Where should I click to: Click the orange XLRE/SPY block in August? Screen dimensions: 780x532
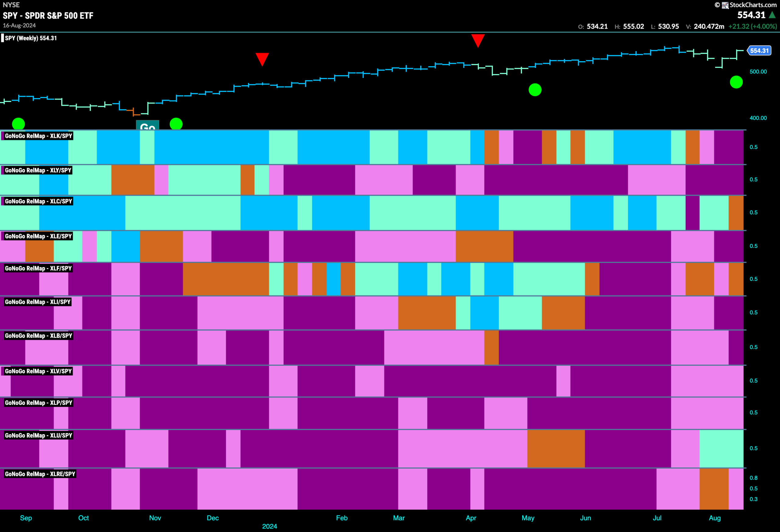[x=714, y=489]
